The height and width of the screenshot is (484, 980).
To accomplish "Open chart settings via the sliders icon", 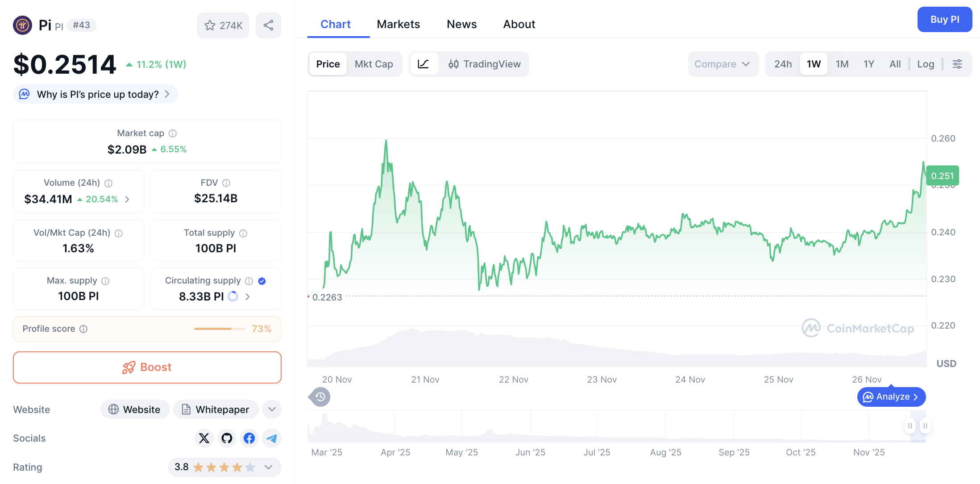I will point(957,64).
